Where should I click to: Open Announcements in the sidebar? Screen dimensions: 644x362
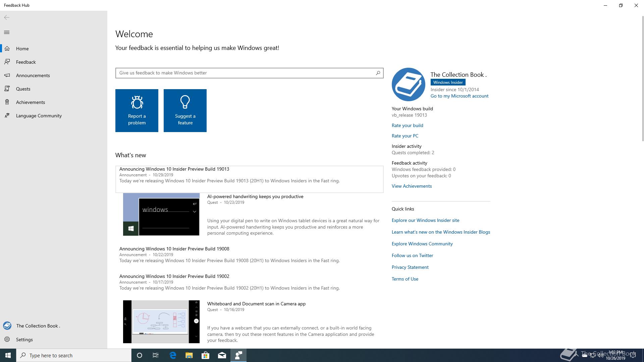pyautogui.click(x=54, y=75)
